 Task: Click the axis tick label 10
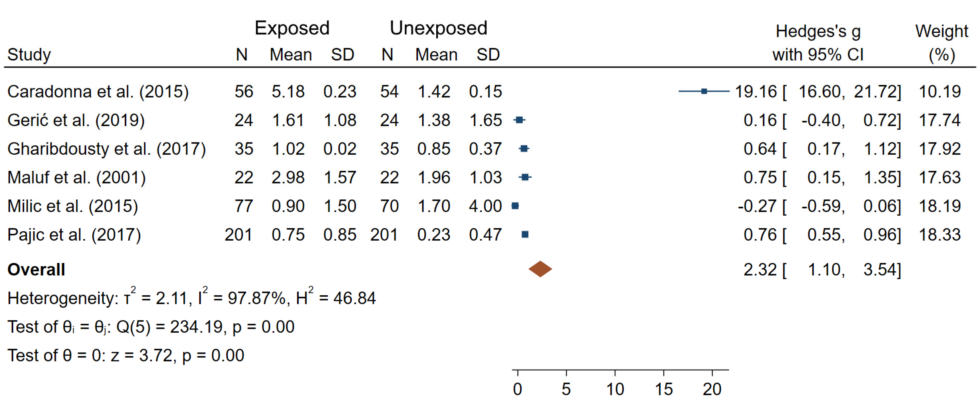(x=615, y=389)
